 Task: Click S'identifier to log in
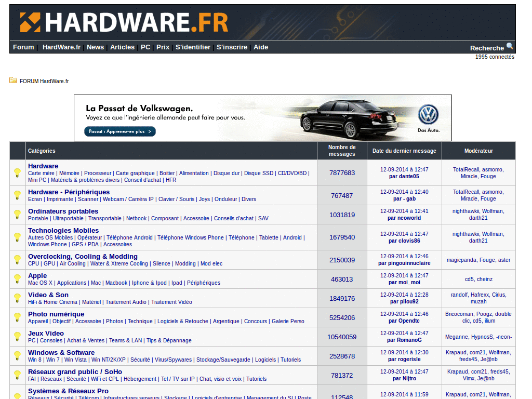[193, 47]
